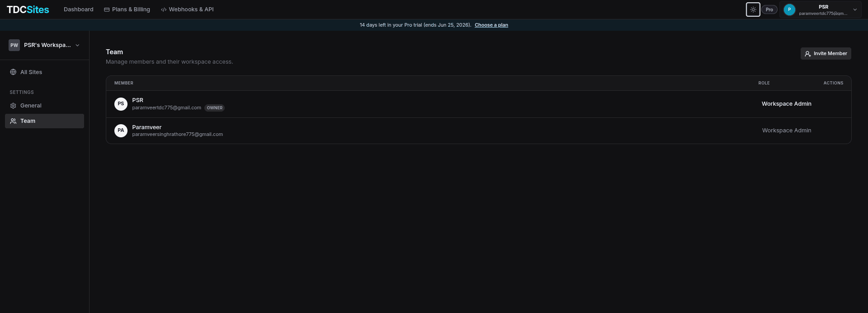
Task: Expand the PSR account dropdown chevron
Action: click(x=855, y=9)
